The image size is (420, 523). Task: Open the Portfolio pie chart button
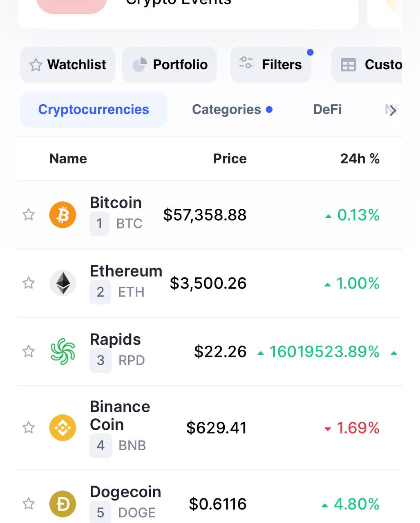[x=170, y=65]
